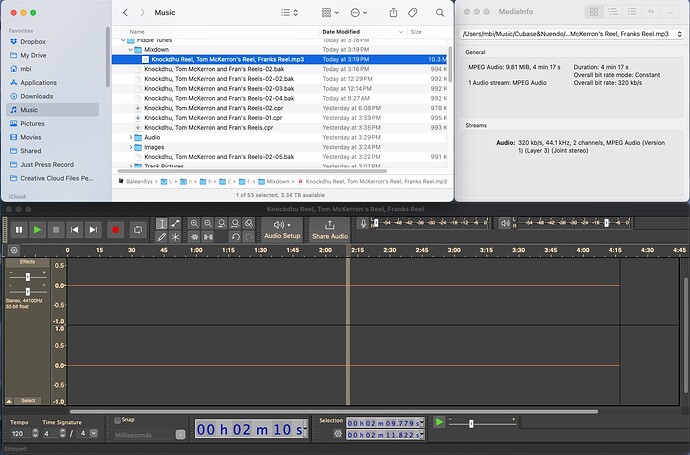Expand the Images folder in Finder

pos(131,147)
